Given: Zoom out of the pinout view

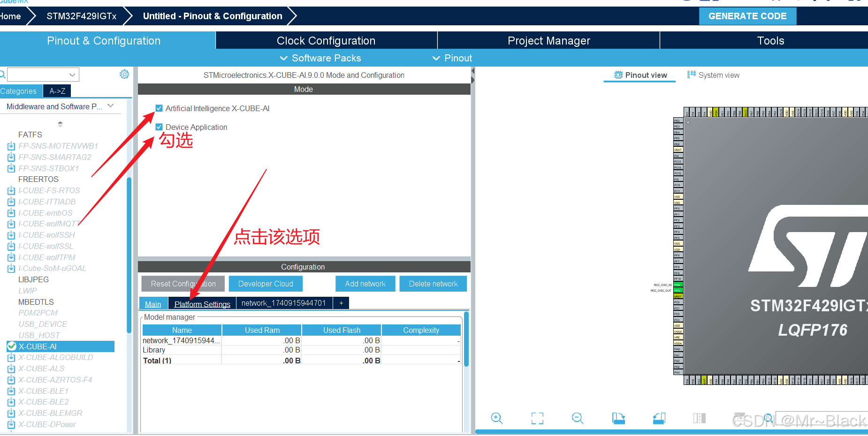Looking at the screenshot, I should coord(578,418).
